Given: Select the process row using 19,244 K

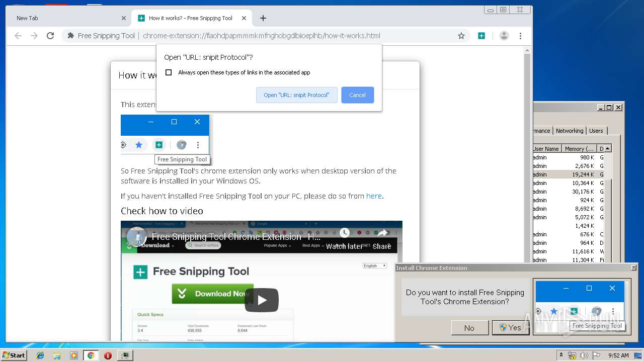Looking at the screenshot, I should pos(569,174).
